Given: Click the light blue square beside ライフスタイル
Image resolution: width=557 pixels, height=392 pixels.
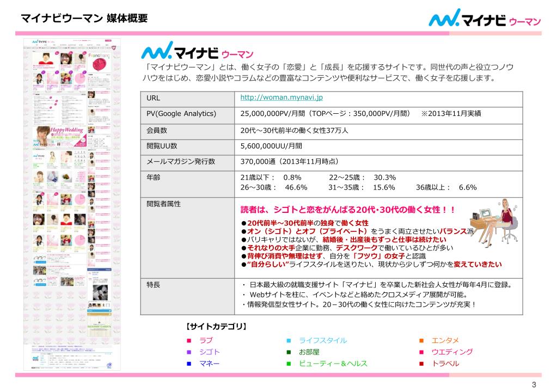Looking at the screenshot, I should tap(289, 341).
